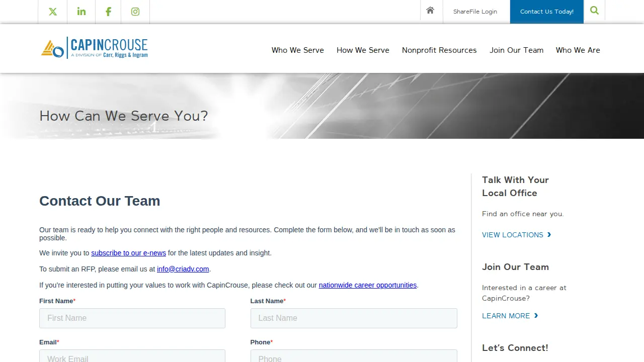Open the Nonprofit Resources menu
This screenshot has width=644, height=362.
point(439,50)
